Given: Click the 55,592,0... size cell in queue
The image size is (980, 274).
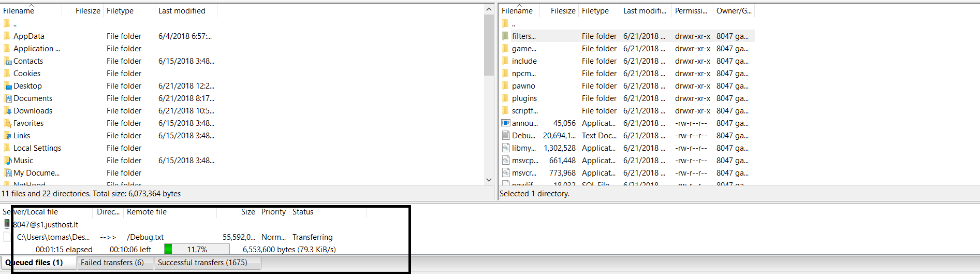Looking at the screenshot, I should (239, 237).
